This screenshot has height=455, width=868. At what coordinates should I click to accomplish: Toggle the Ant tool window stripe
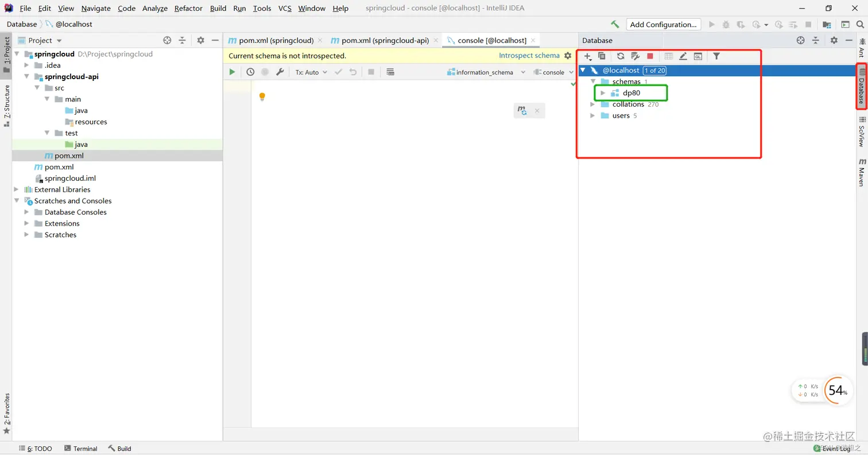pyautogui.click(x=862, y=48)
